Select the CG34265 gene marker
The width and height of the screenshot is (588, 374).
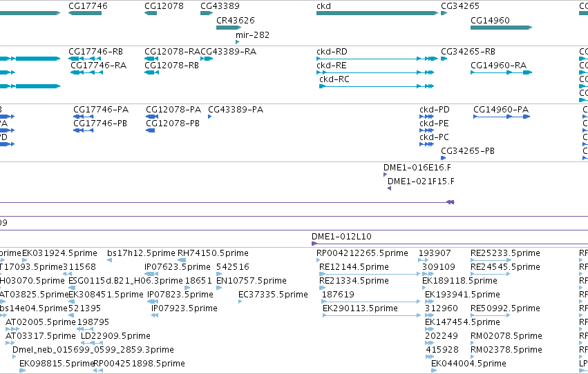pyautogui.click(x=444, y=13)
